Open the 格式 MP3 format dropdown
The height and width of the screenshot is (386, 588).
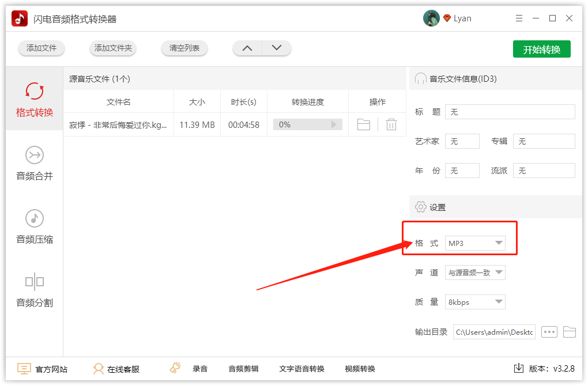474,243
